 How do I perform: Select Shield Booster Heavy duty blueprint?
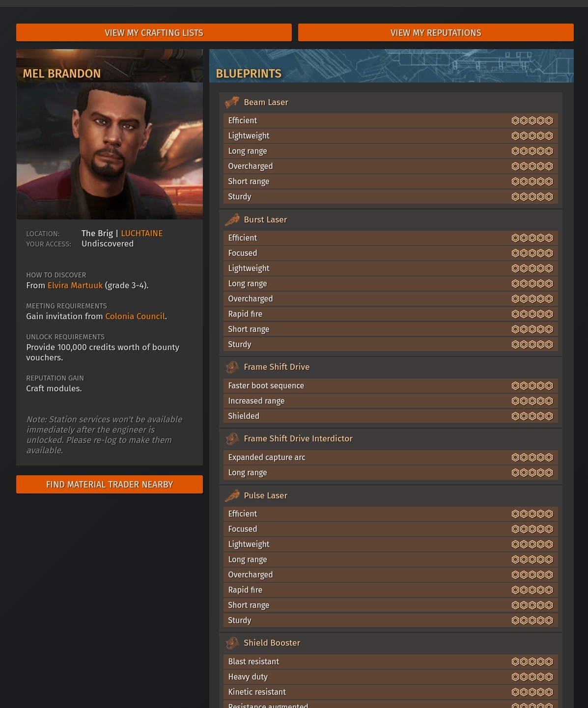click(391, 677)
